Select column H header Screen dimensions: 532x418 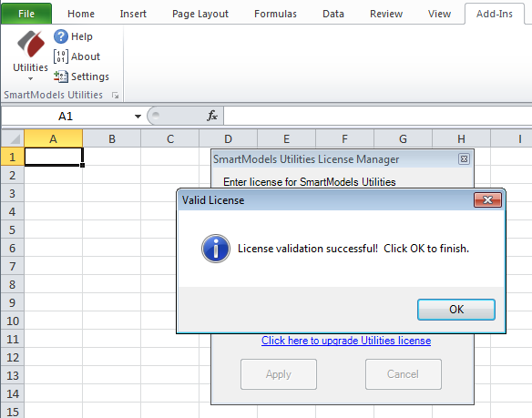coord(462,138)
